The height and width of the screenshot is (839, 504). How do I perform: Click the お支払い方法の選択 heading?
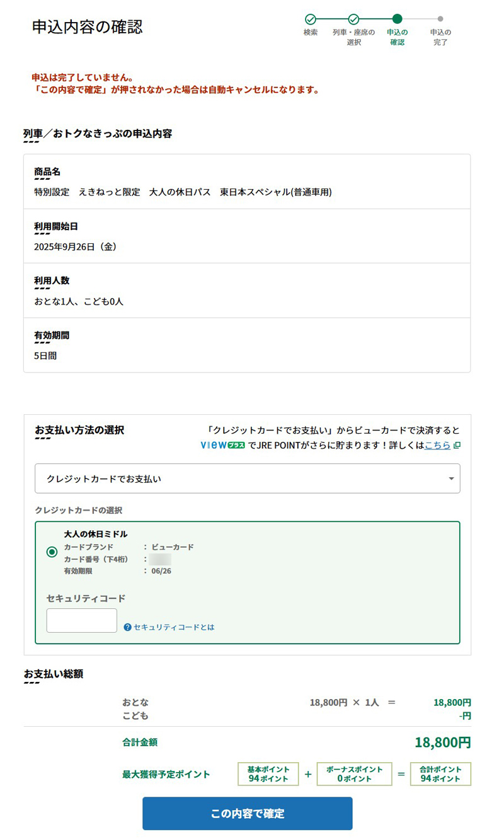click(79, 430)
